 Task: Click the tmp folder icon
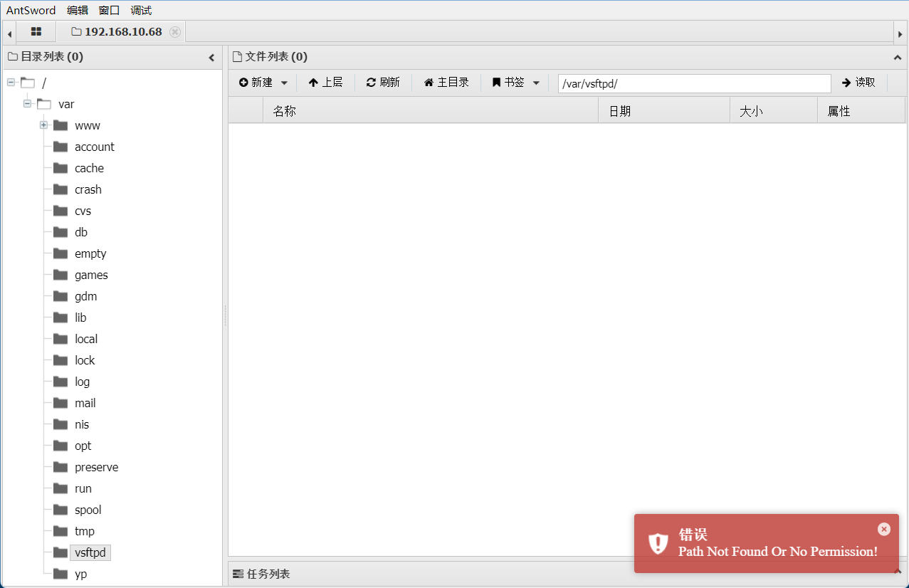[x=61, y=531]
